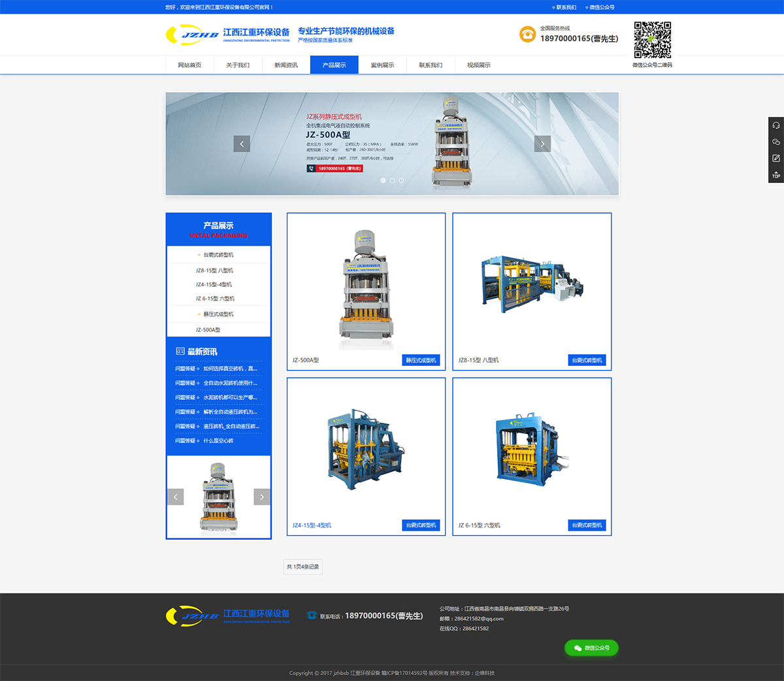The image size is (784, 681).
Task: Open news link 什么是空心砖
Action: click(x=218, y=441)
